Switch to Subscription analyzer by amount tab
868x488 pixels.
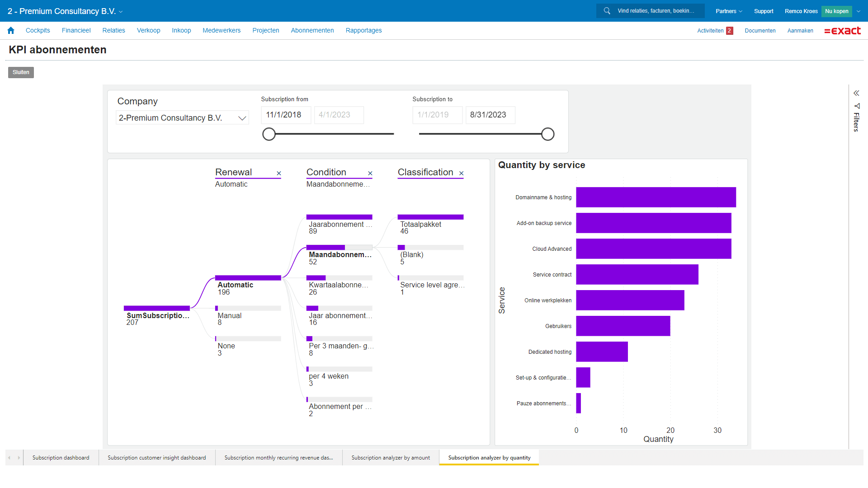click(391, 458)
